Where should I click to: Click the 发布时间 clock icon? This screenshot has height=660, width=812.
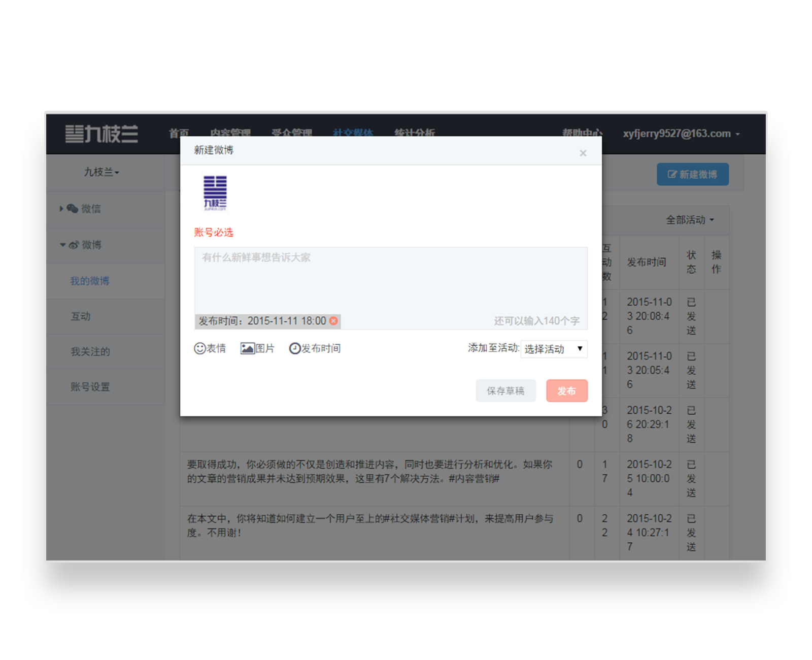pos(295,348)
